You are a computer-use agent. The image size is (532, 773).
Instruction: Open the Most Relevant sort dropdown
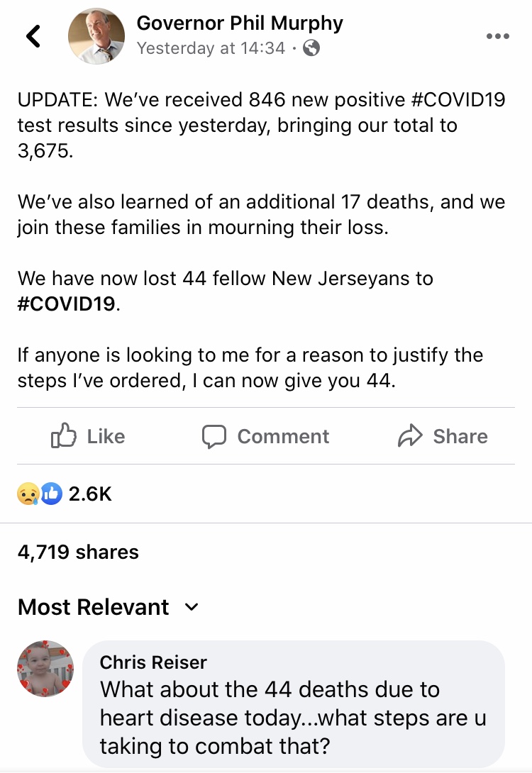pyautogui.click(x=109, y=607)
